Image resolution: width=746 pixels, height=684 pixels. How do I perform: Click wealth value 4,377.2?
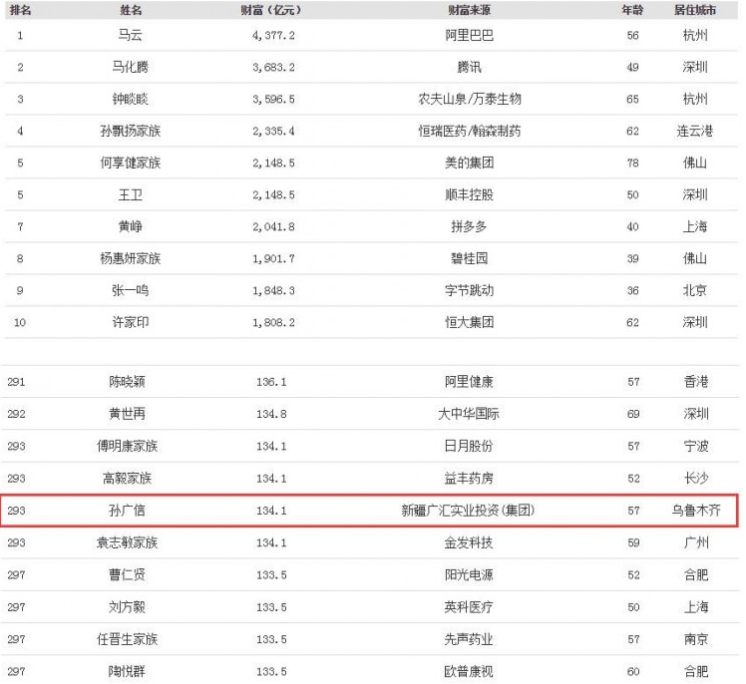274,36
